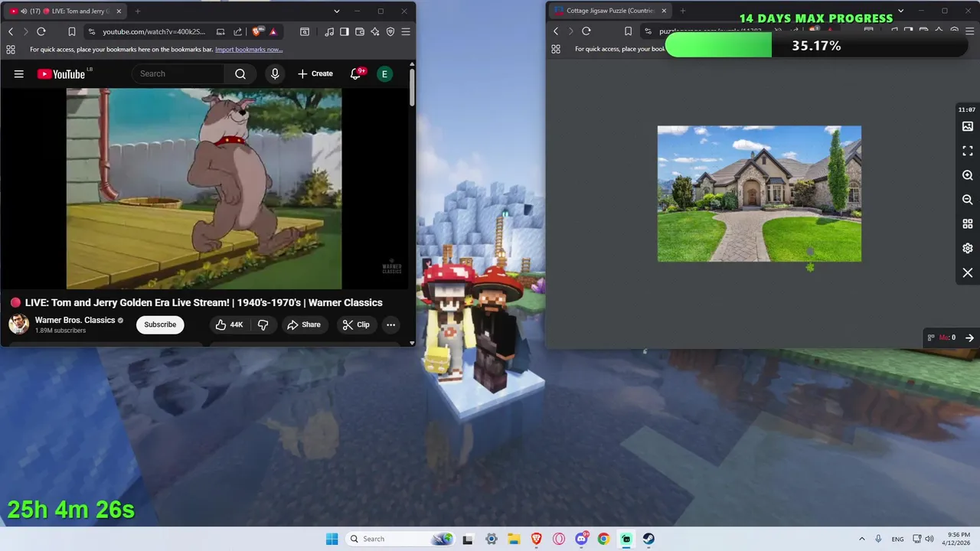980x551 pixels.
Task: Reload the puzzle page
Action: [x=586, y=31]
